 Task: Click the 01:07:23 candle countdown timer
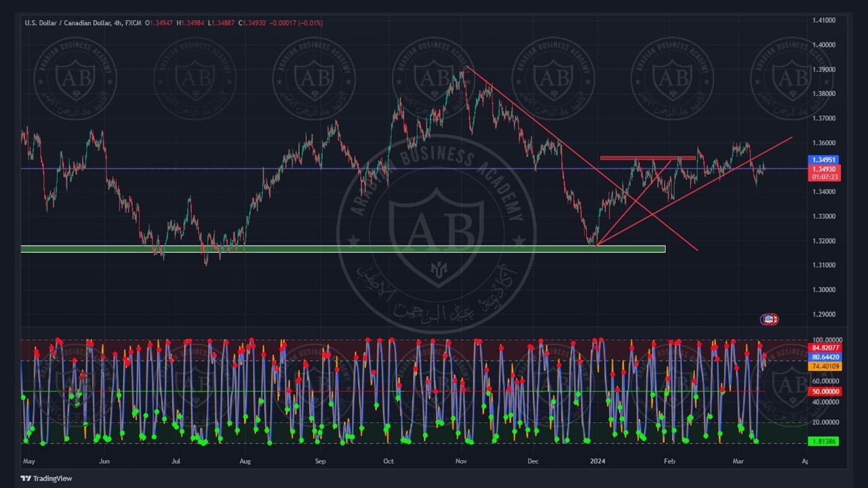coord(825,177)
